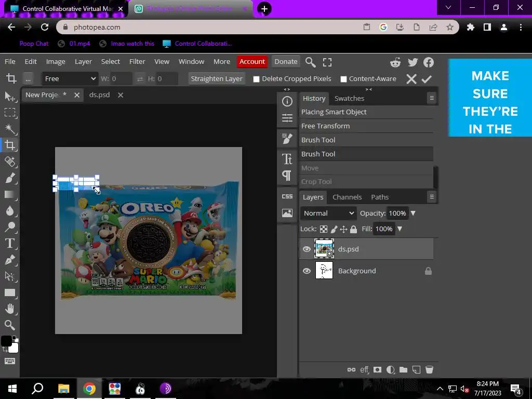The width and height of the screenshot is (532, 399).
Task: Open the Normal blend mode dropdown
Action: pos(328,213)
